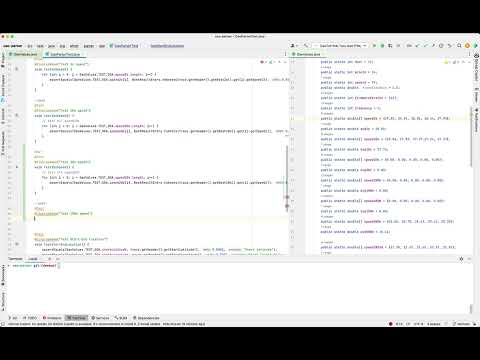
Task: Toggle the Structure tool window
Action: [x=3, y=302]
